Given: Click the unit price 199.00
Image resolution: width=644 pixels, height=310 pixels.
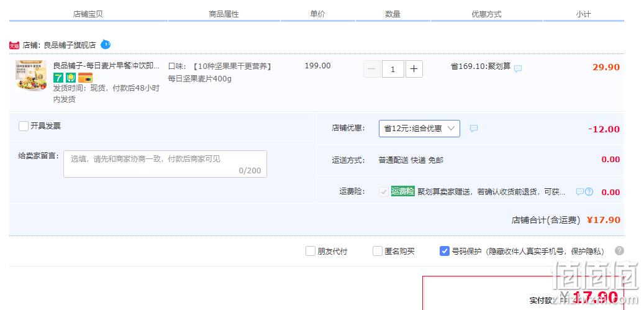Looking at the screenshot, I should click(317, 66).
